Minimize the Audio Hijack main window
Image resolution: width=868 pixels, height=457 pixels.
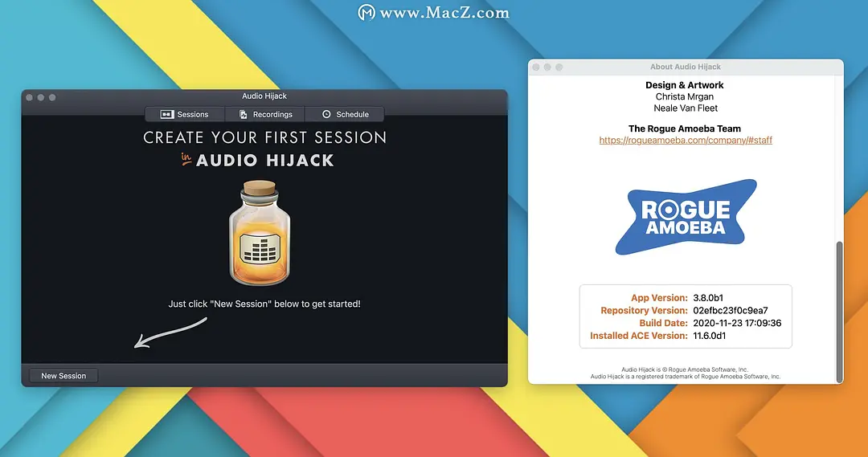tap(41, 97)
